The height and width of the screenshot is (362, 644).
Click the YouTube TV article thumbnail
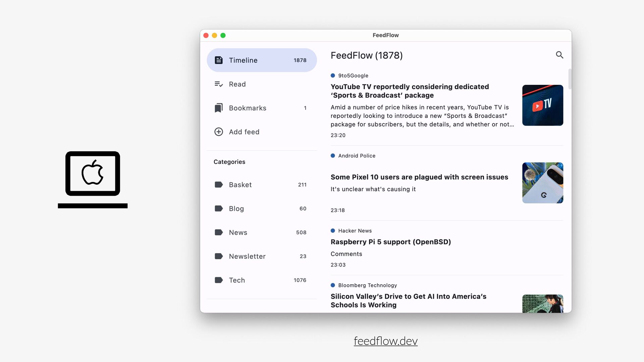(542, 105)
